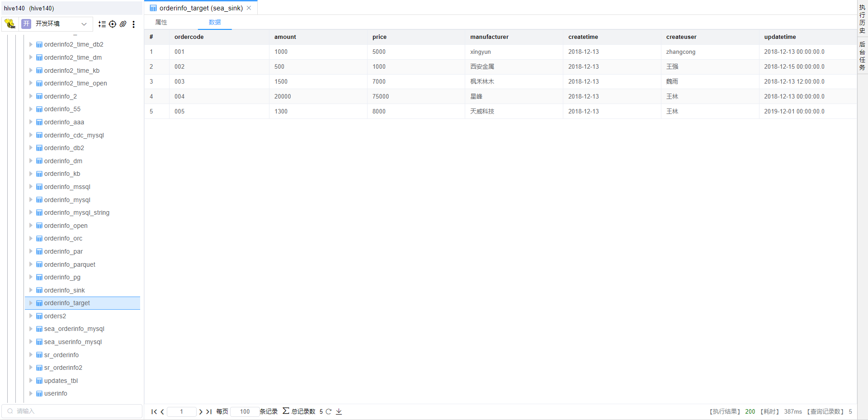Open the 后台任务 side panel
Screen dimensions: 868x420
point(862,56)
